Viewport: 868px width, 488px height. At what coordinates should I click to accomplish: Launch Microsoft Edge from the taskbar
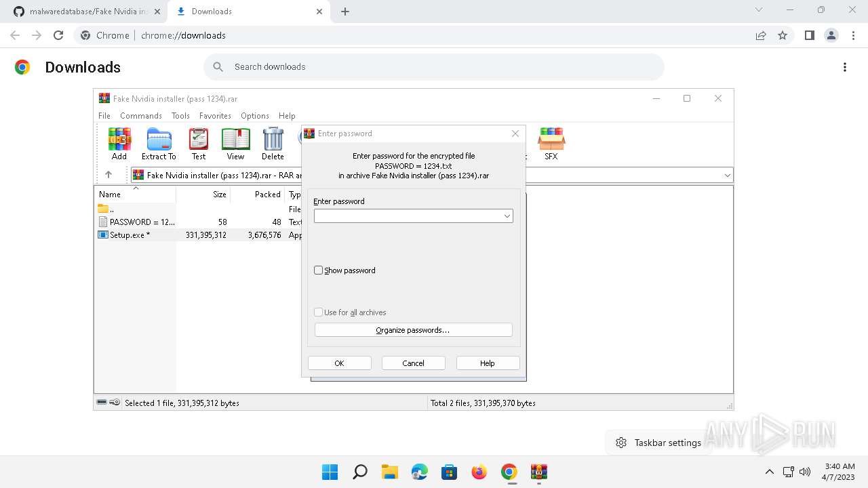pyautogui.click(x=420, y=472)
